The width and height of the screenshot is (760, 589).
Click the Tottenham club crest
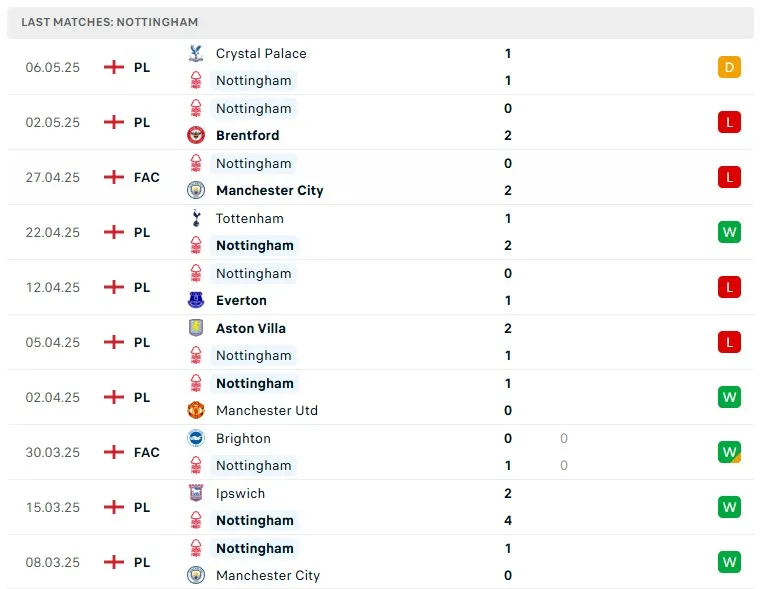[x=196, y=218]
